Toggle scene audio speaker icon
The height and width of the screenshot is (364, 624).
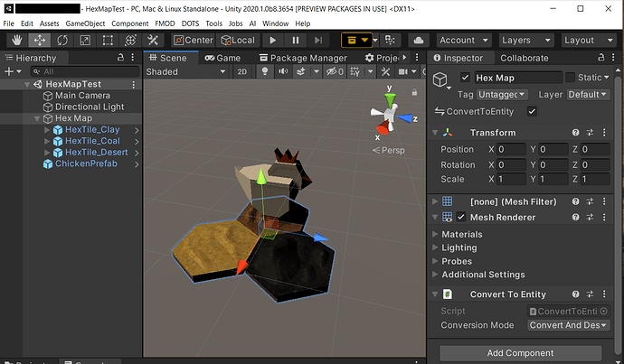[283, 71]
